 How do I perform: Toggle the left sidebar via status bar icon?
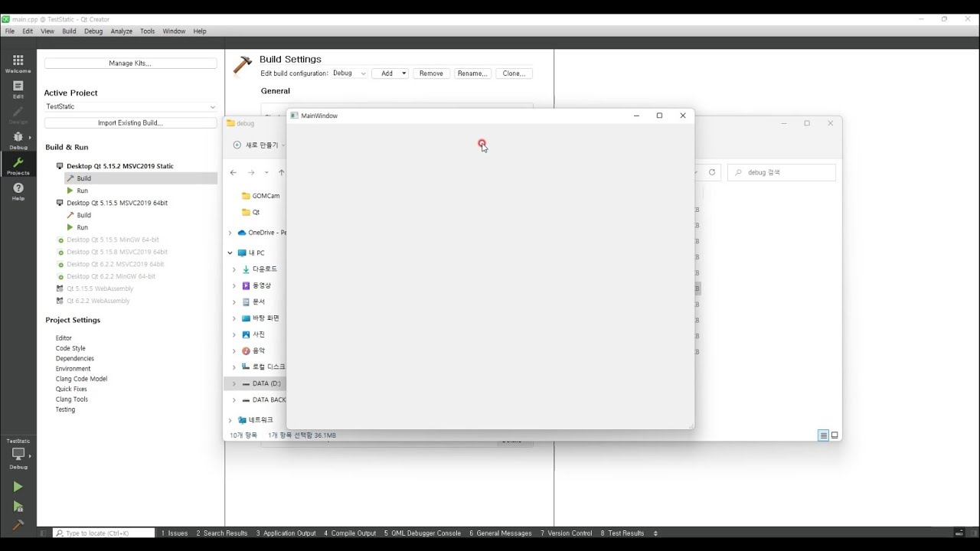pyautogui.click(x=44, y=533)
